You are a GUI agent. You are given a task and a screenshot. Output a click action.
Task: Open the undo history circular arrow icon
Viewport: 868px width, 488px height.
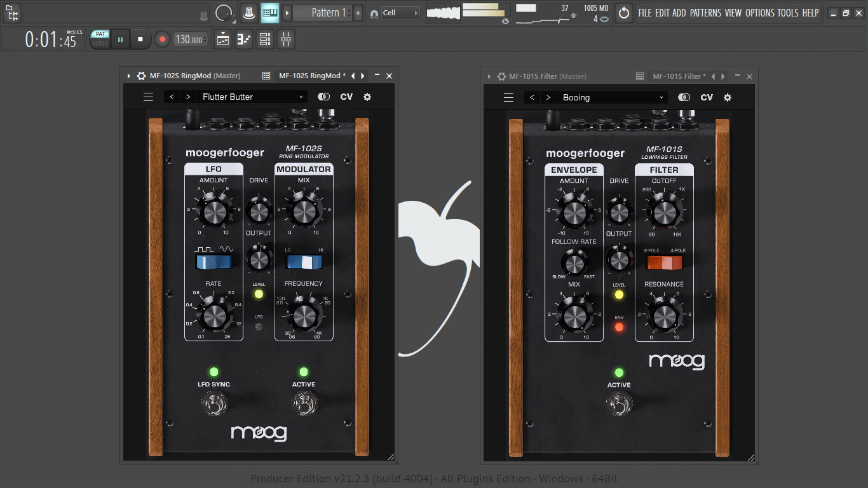coord(624,13)
